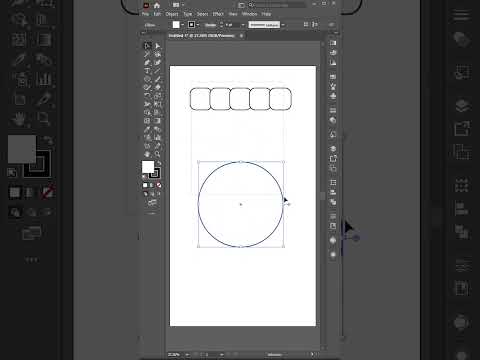Pick the Blend tool
The image size is (480, 360).
point(158,129)
